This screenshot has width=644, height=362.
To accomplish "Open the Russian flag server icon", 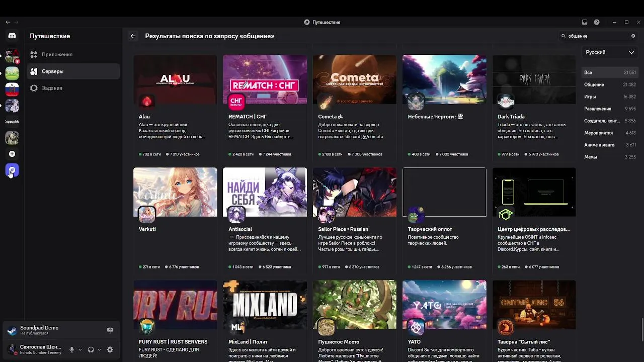I will click(12, 89).
